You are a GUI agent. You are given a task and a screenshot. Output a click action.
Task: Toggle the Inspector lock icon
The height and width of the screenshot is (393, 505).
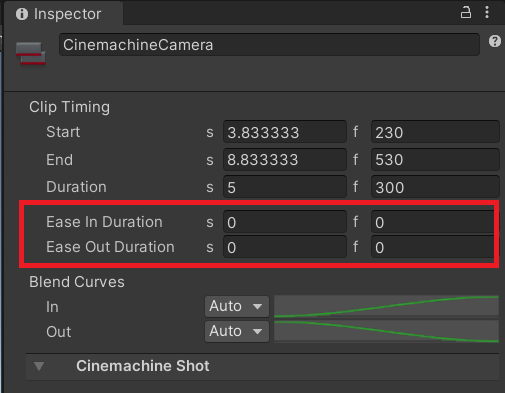(x=466, y=13)
